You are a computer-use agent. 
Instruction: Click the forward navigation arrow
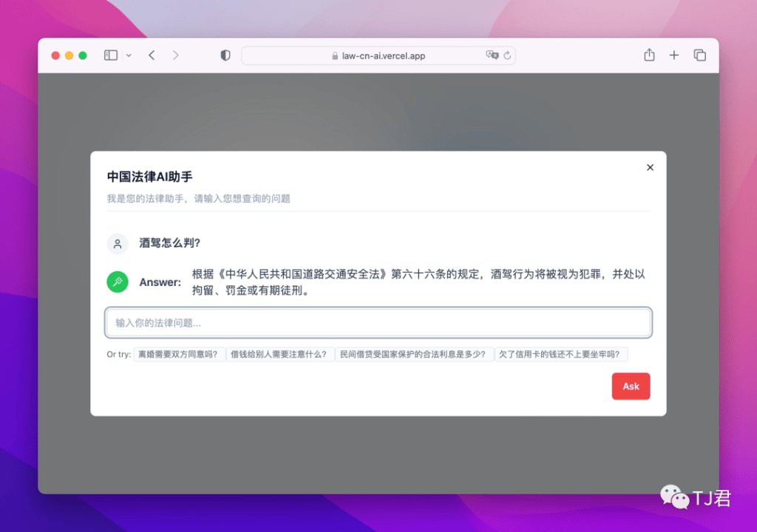tap(175, 55)
